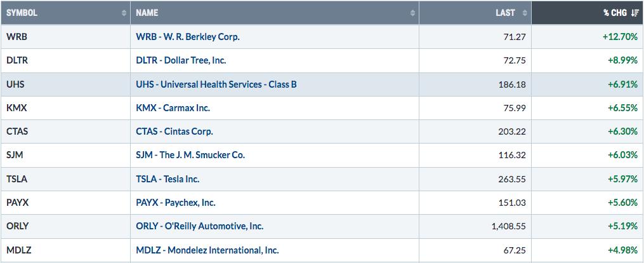
Task: Open MDLZ - Mondelez International link
Action: pos(207,250)
